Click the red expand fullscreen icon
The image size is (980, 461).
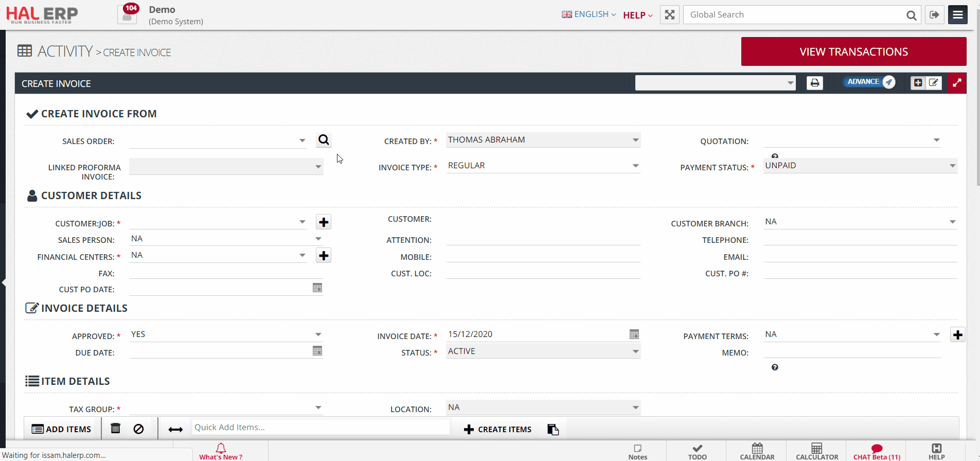(957, 83)
